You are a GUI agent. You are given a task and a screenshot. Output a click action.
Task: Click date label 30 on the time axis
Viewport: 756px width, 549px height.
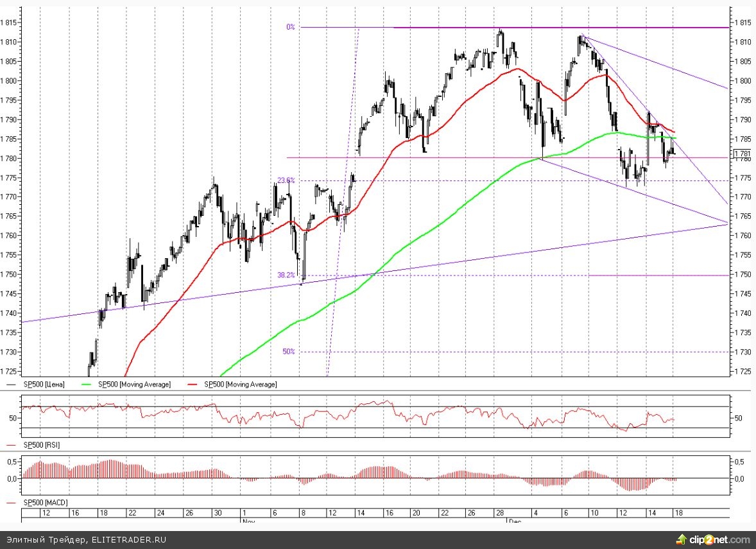click(x=218, y=513)
